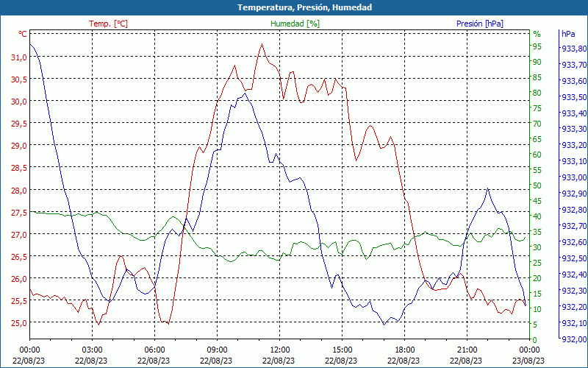Click the '933,60' pressure axis value

click(574, 81)
